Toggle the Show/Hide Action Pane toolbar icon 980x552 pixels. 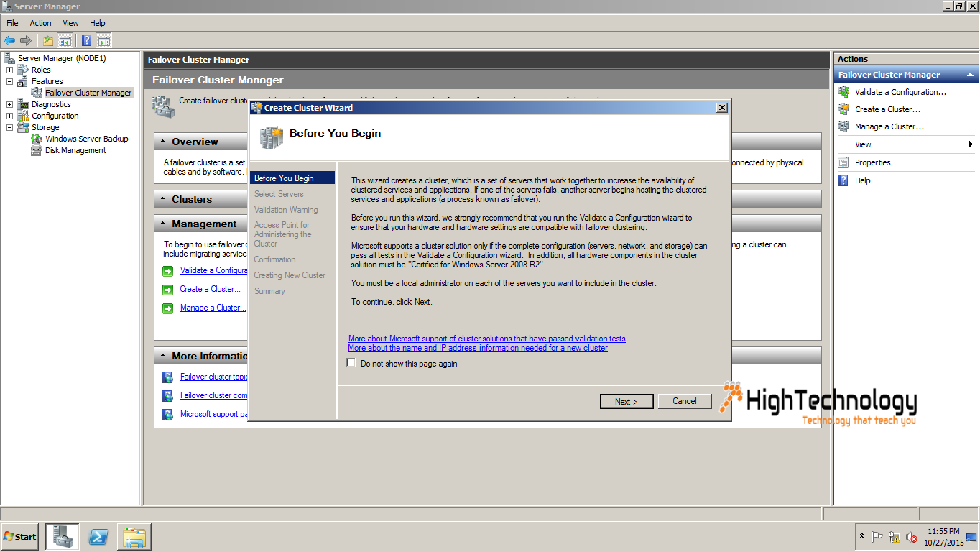[x=103, y=41]
